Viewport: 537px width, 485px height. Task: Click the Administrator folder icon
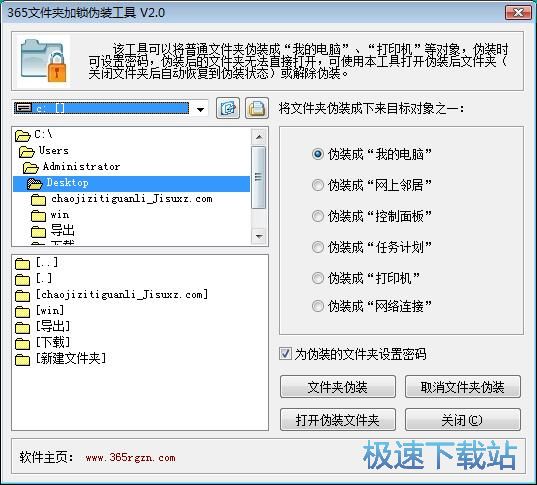pos(31,167)
